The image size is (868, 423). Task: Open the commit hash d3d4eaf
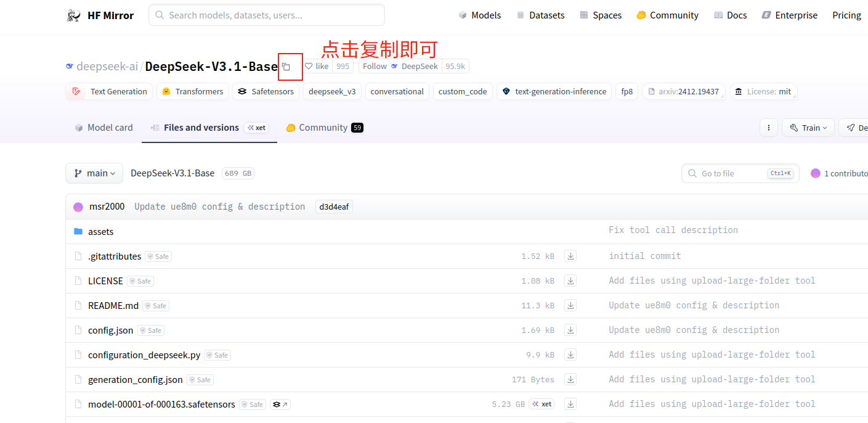coord(334,207)
